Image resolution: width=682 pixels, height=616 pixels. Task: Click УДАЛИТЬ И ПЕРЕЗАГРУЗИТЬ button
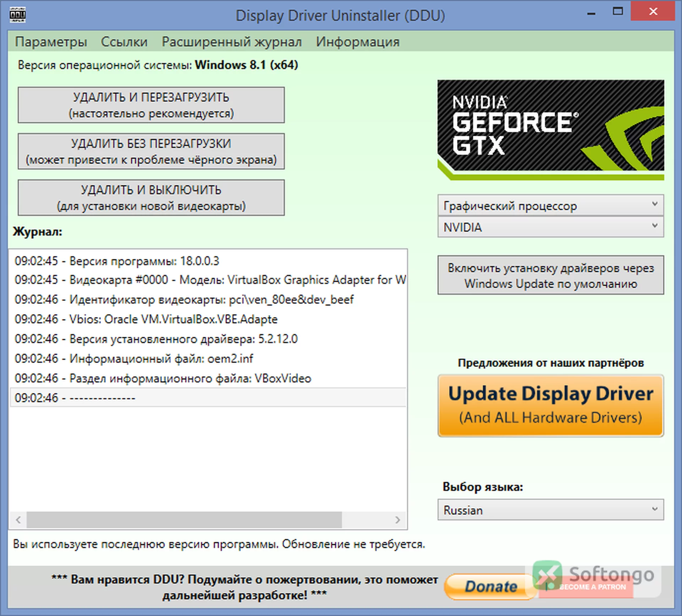click(151, 105)
